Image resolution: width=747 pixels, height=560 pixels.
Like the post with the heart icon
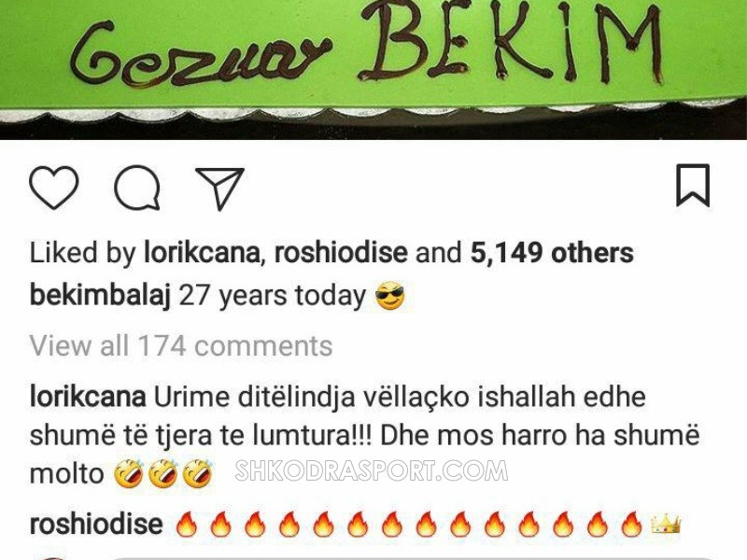point(54,188)
